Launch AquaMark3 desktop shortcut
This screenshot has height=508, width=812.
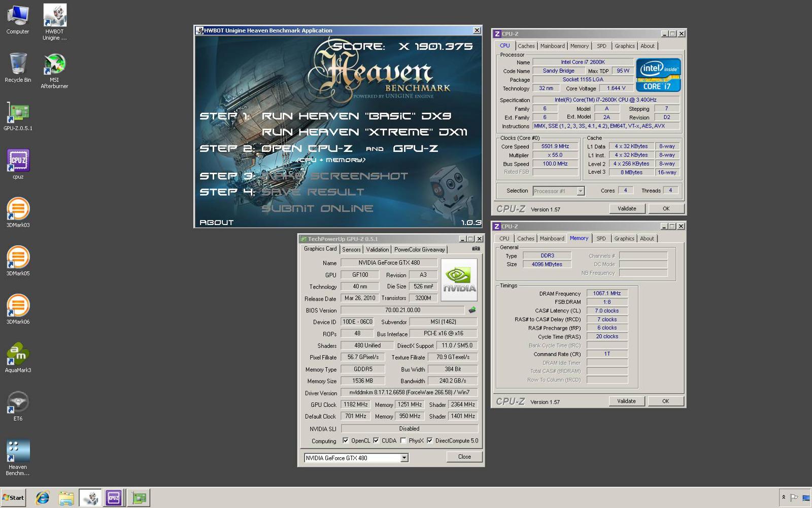[x=18, y=358]
